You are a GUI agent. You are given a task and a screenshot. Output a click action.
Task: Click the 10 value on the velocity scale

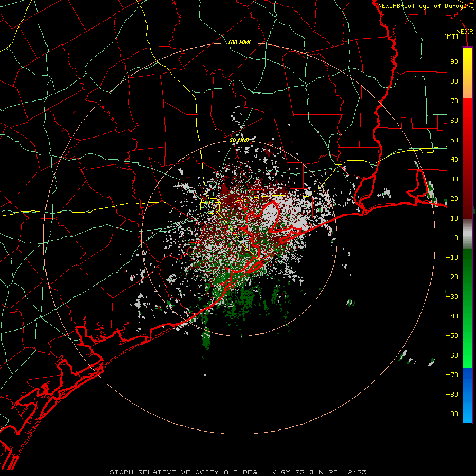[454, 218]
